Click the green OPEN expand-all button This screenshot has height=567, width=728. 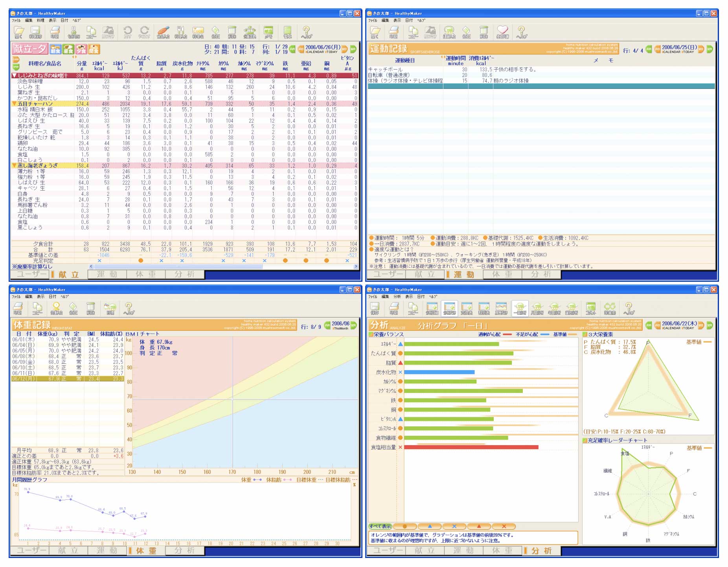click(16, 67)
